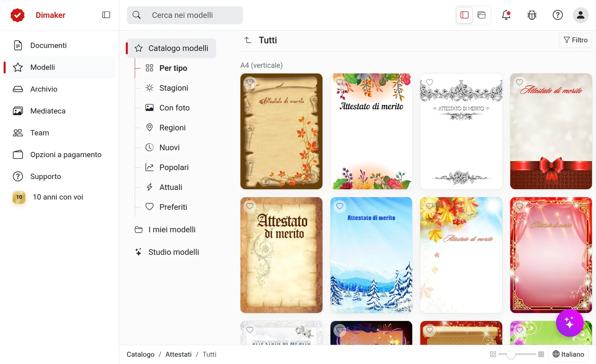Viewport: 596px width, 364px height.
Task: Switch to windowed layout view
Action: 481,15
